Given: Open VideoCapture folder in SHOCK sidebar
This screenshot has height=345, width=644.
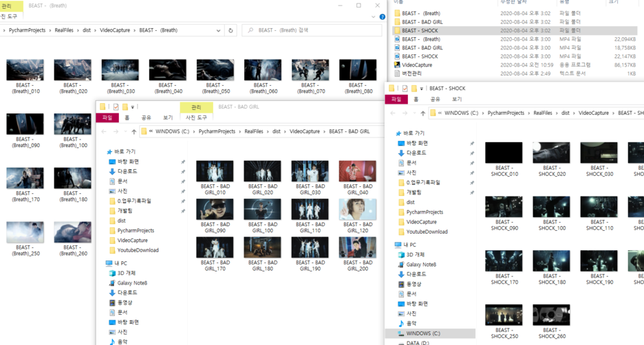Looking at the screenshot, I should (418, 222).
